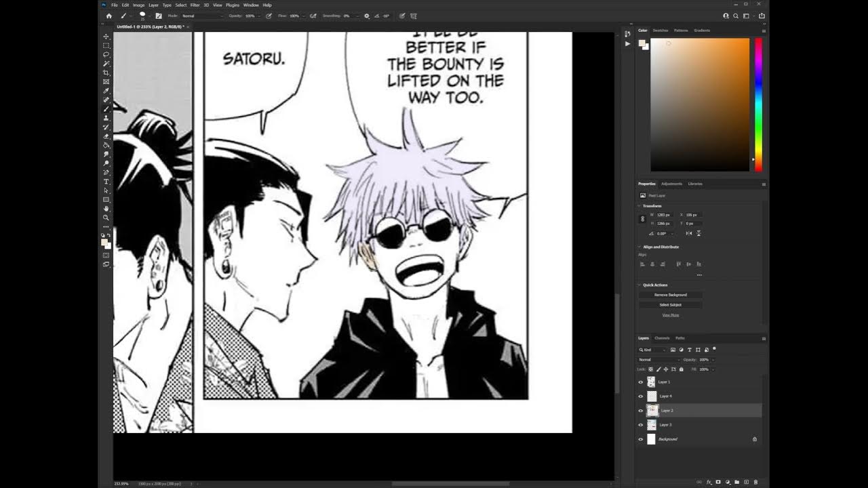This screenshot has height=488, width=868.
Task: Select the Crop tool
Action: click(106, 73)
